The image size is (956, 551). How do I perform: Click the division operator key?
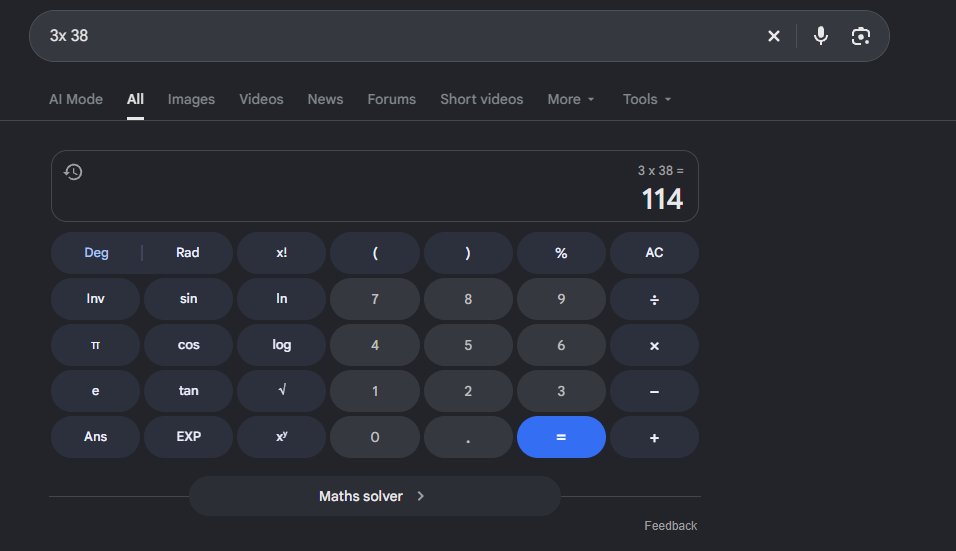pyautogui.click(x=654, y=299)
